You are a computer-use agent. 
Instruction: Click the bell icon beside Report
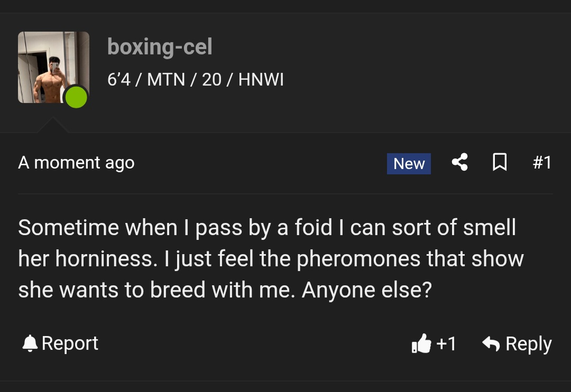point(30,344)
